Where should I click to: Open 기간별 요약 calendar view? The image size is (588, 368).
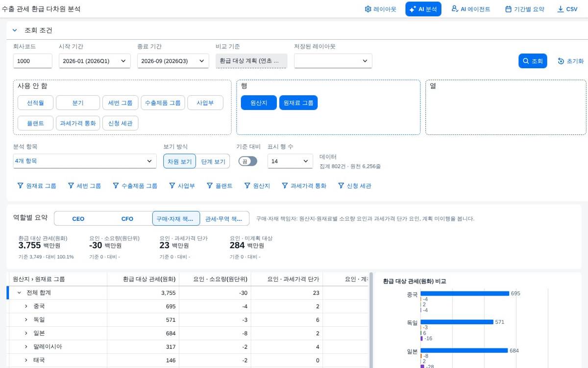click(525, 9)
